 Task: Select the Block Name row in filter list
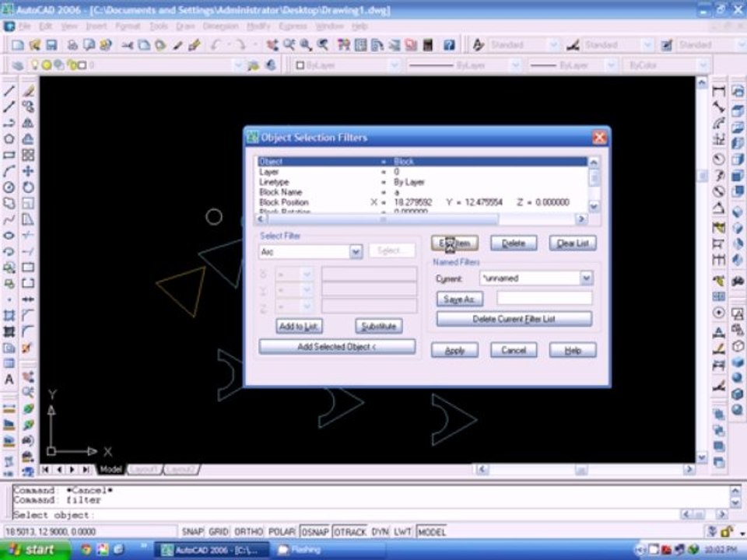tap(423, 192)
